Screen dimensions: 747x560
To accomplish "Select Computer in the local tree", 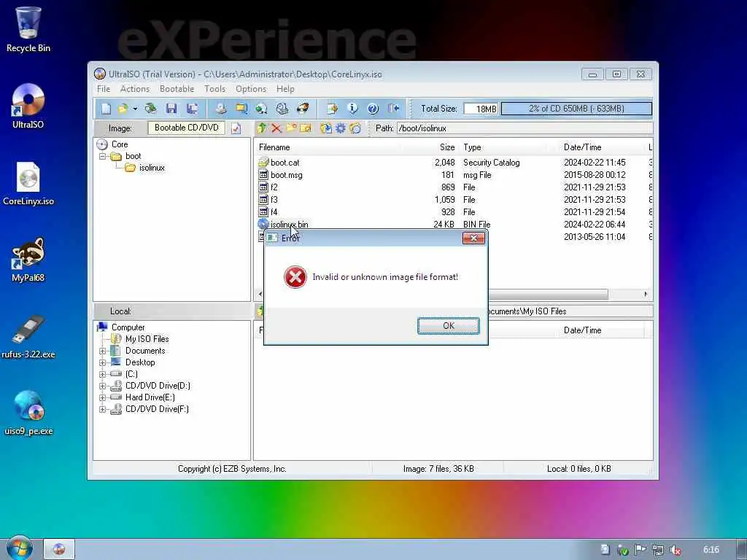I will 128,327.
